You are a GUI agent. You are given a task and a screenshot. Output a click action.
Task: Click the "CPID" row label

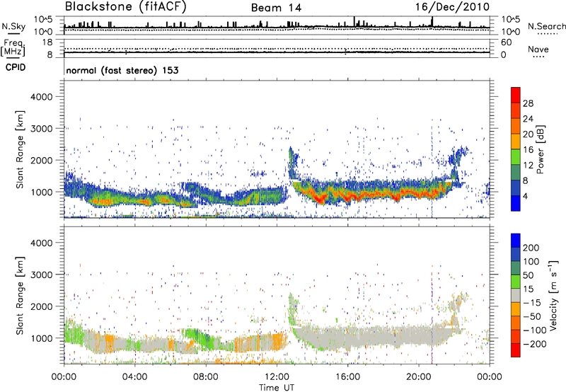pos(16,67)
